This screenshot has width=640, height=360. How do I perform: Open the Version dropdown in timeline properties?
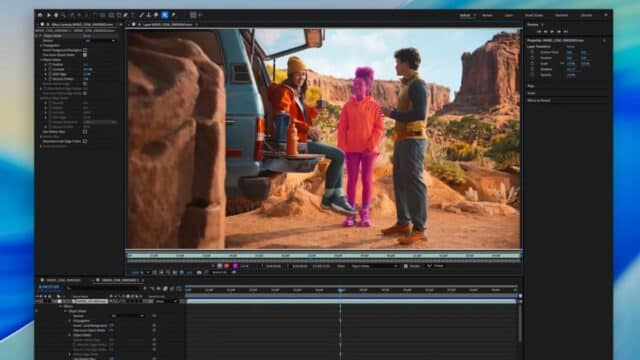click(128, 316)
